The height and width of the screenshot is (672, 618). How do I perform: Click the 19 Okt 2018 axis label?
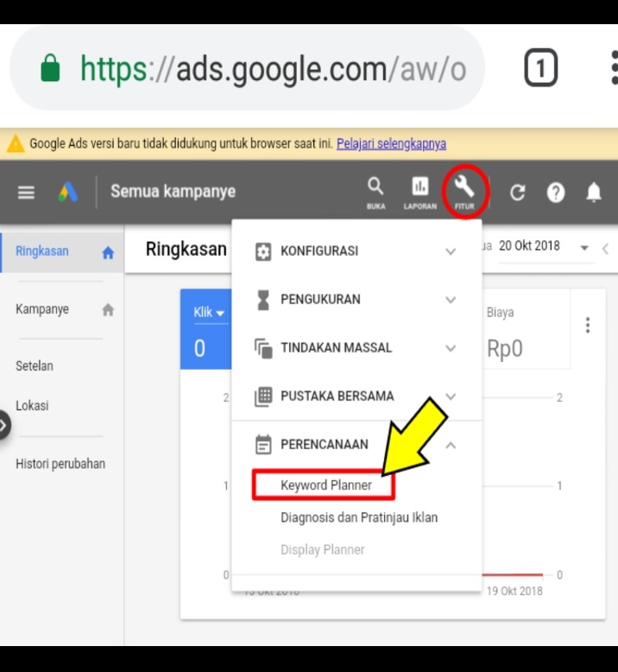(x=514, y=591)
